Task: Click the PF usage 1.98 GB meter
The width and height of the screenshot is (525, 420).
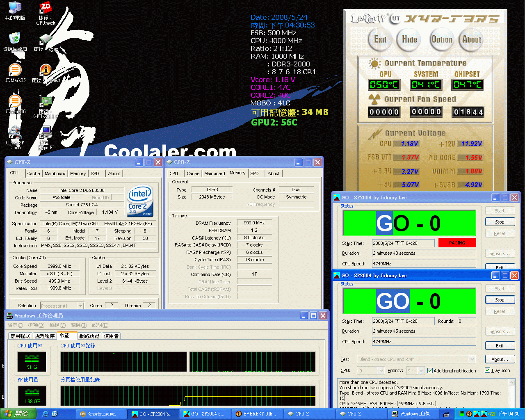Action: pos(32,395)
